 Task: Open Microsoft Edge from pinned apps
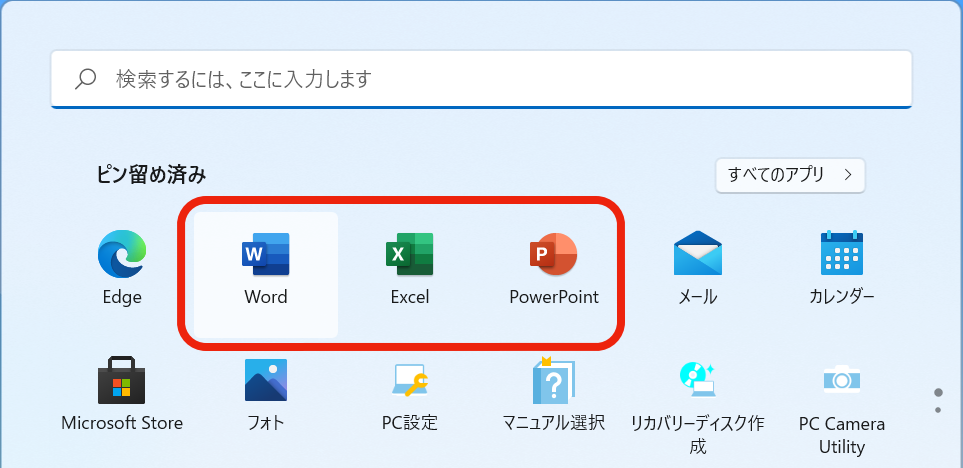point(122,268)
